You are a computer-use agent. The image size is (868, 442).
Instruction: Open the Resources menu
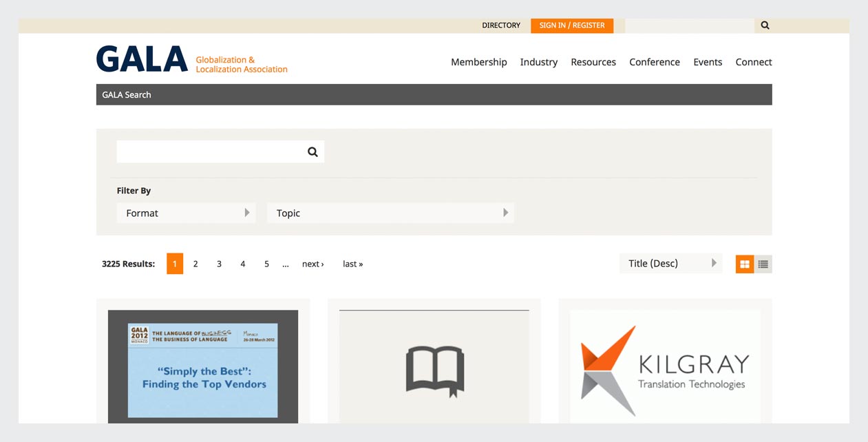coord(593,62)
